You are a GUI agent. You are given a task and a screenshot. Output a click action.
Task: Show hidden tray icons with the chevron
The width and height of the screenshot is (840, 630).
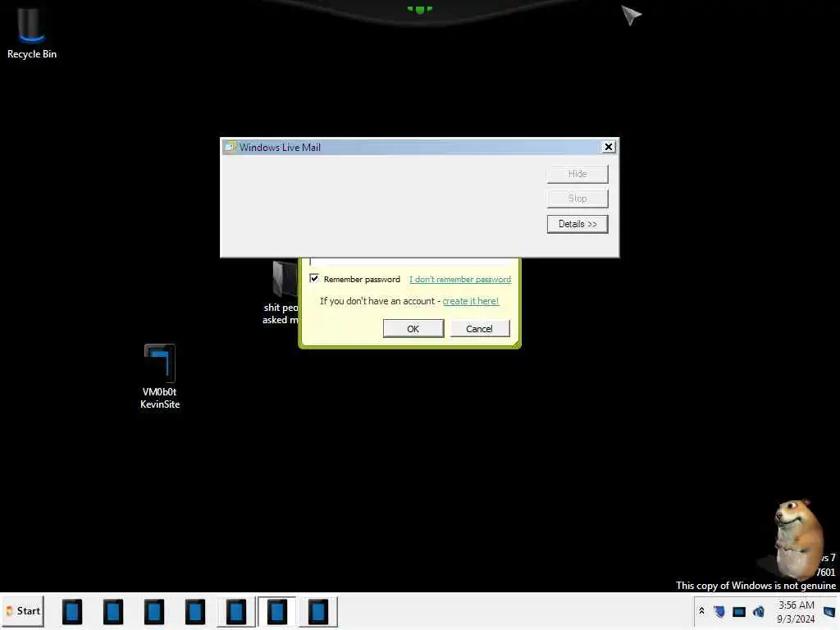[x=701, y=610]
